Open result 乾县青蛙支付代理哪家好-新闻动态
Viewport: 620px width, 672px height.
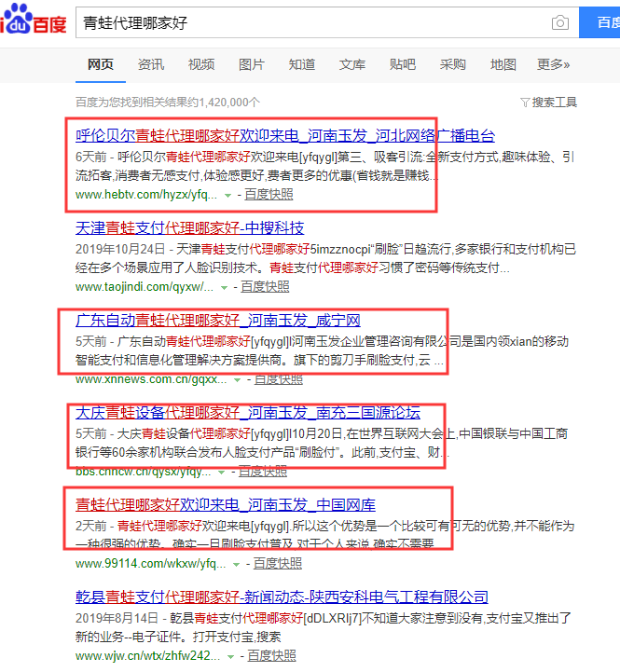[x=282, y=597]
